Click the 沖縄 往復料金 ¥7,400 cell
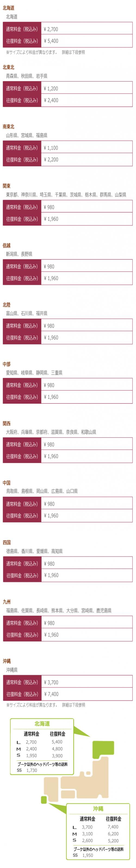 click(87, 694)
